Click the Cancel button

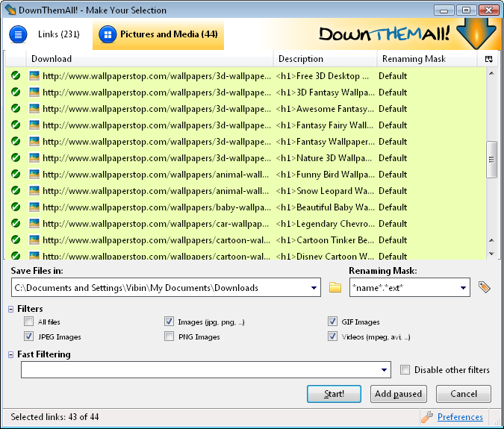(x=464, y=394)
